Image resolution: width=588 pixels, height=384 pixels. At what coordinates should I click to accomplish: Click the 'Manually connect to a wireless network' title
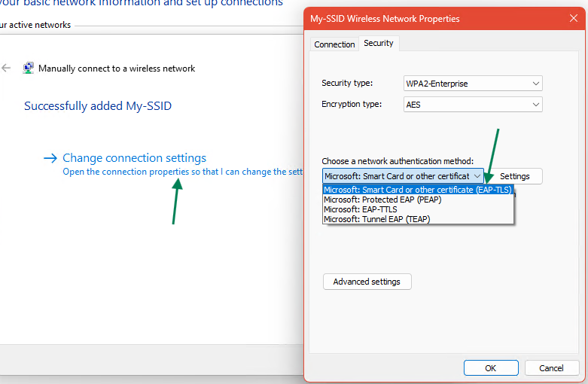117,69
